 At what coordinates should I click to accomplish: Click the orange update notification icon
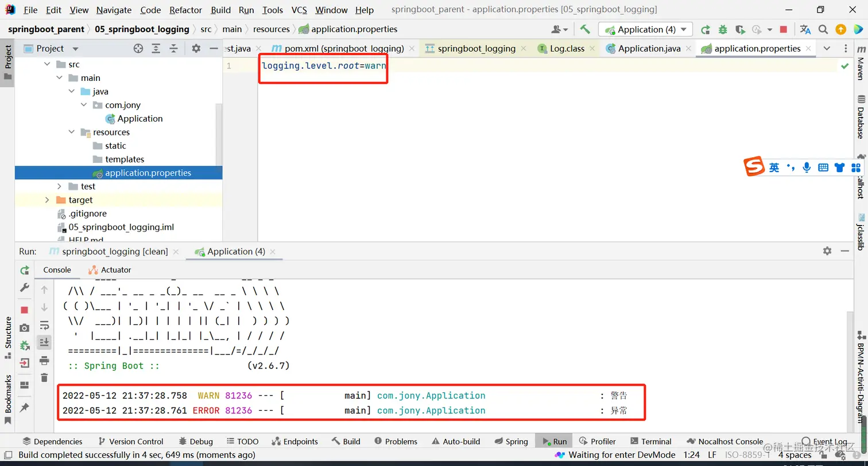pos(840,29)
